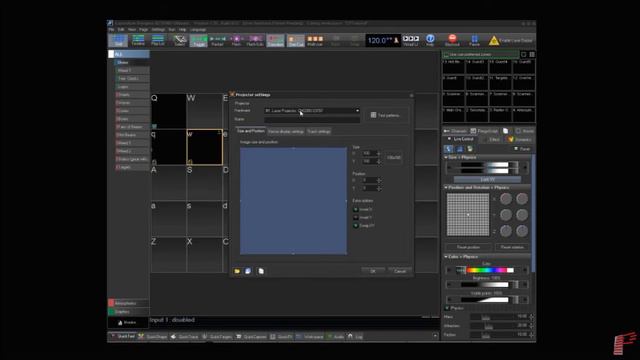Image resolution: width=640 pixels, height=360 pixels.
Task: Click the BPM metronome icon
Action: pos(396,40)
